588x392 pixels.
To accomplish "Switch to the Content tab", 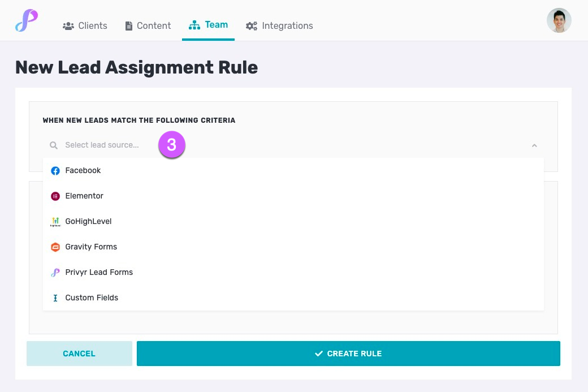I will (147, 25).
